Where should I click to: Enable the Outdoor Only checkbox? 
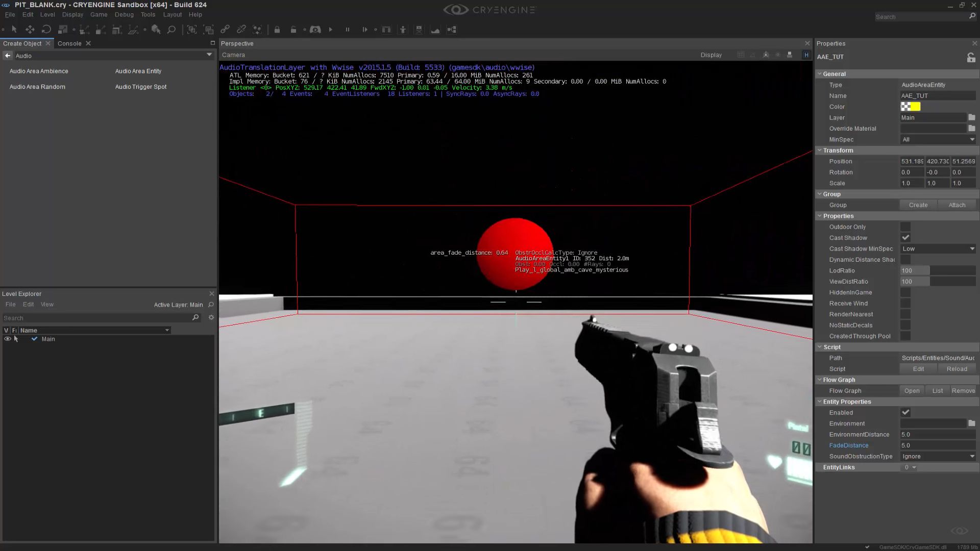[905, 227]
